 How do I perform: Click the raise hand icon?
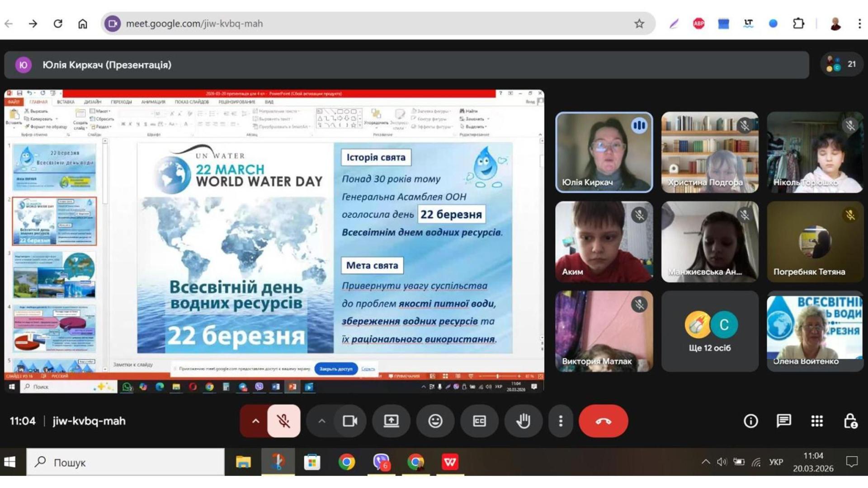[x=523, y=421]
